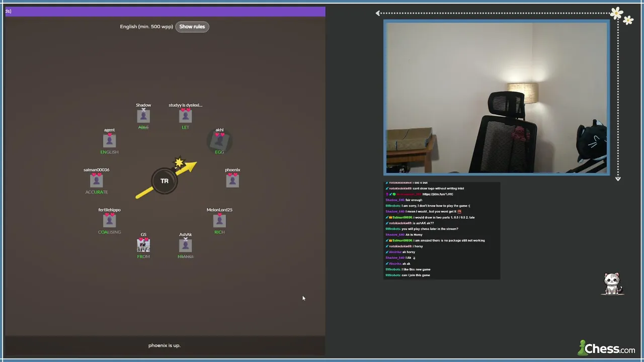Click the player name 'studyy is dyslexi...'
The image size is (644, 362).
[x=186, y=105]
